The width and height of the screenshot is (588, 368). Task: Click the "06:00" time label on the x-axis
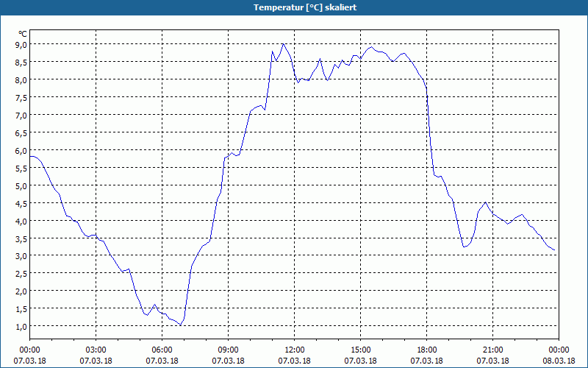tap(162, 350)
